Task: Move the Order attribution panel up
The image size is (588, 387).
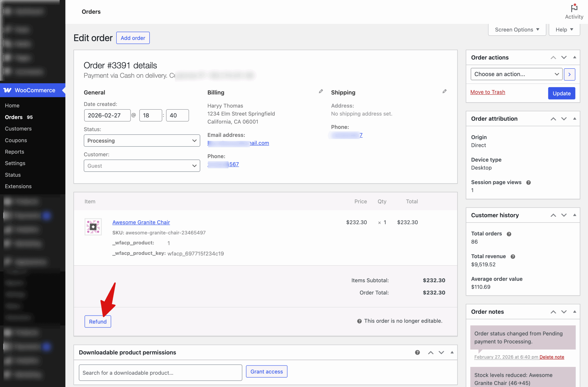Action: pyautogui.click(x=553, y=119)
